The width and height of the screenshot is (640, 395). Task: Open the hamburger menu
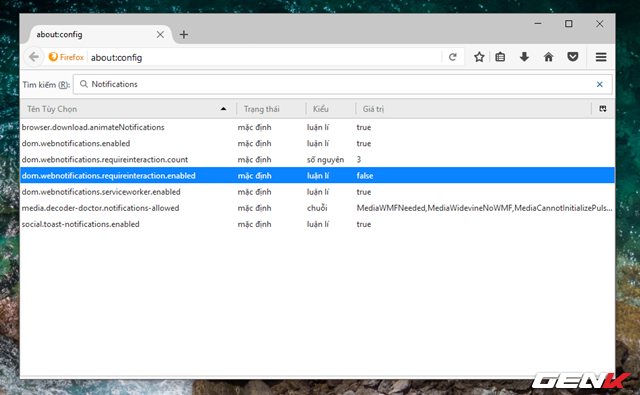[x=601, y=57]
